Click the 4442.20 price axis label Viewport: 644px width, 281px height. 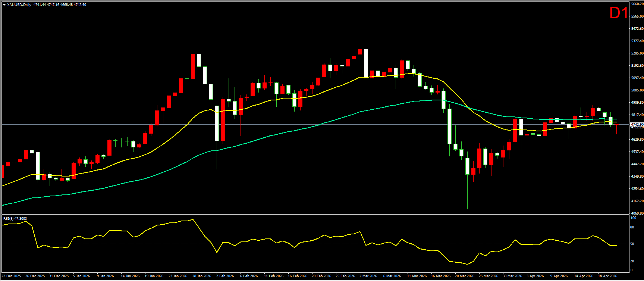tap(637, 164)
